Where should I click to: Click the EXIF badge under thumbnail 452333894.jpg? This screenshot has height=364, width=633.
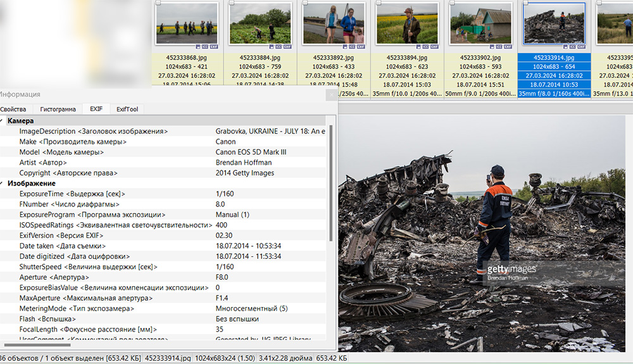(x=434, y=47)
